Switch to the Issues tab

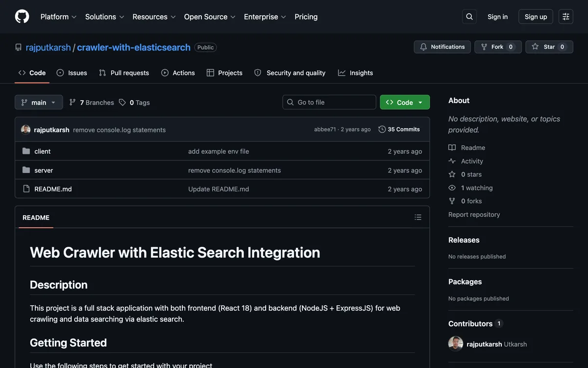[72, 73]
